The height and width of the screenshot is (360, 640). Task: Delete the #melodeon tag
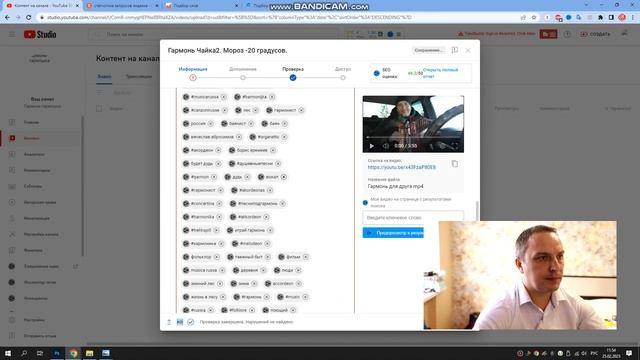(267, 243)
